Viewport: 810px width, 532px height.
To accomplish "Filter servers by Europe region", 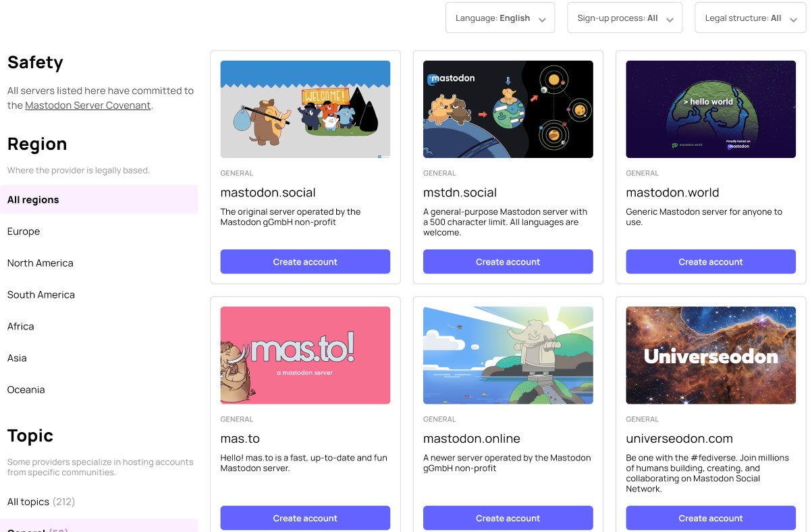I will [x=99, y=232].
